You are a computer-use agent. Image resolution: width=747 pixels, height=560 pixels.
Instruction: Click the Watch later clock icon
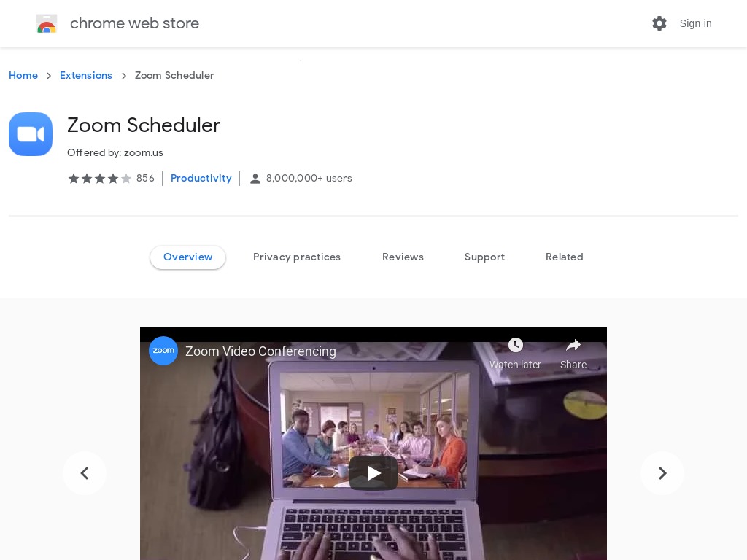(516, 345)
